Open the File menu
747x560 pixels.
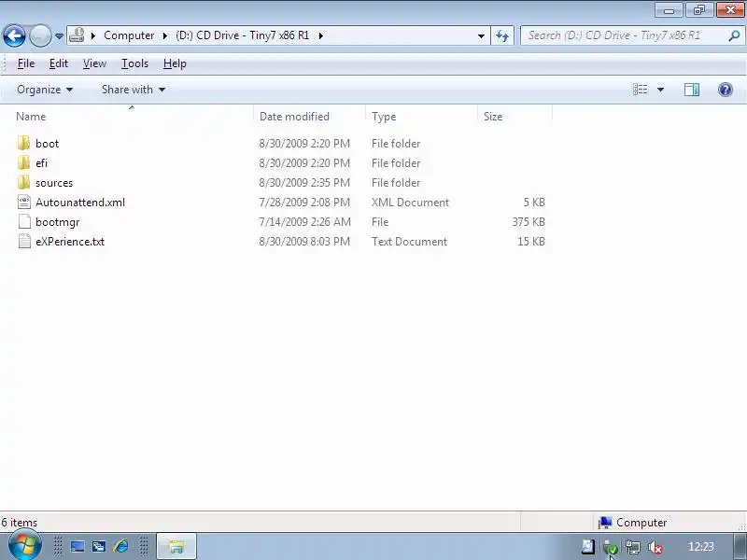[x=26, y=63]
